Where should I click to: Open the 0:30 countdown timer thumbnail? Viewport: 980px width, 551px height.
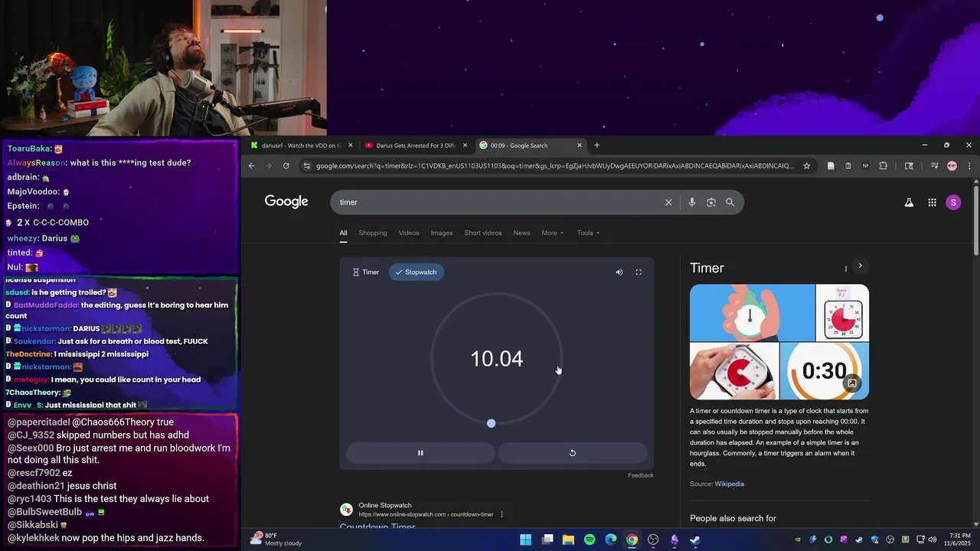[x=825, y=371]
